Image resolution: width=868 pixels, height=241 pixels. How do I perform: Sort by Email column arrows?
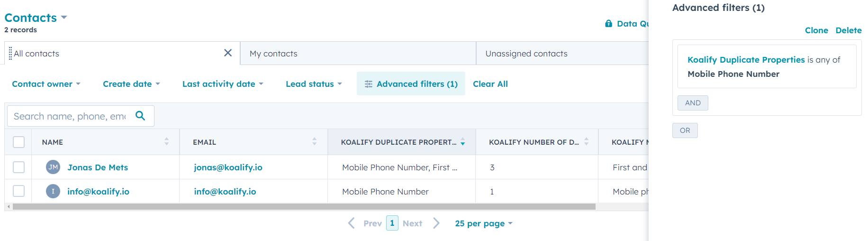click(x=314, y=141)
